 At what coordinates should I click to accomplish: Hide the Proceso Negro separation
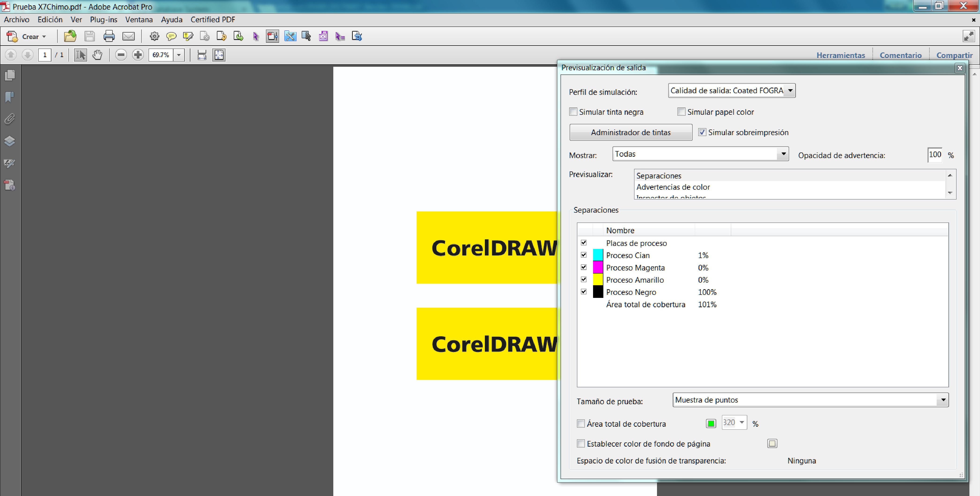point(584,292)
